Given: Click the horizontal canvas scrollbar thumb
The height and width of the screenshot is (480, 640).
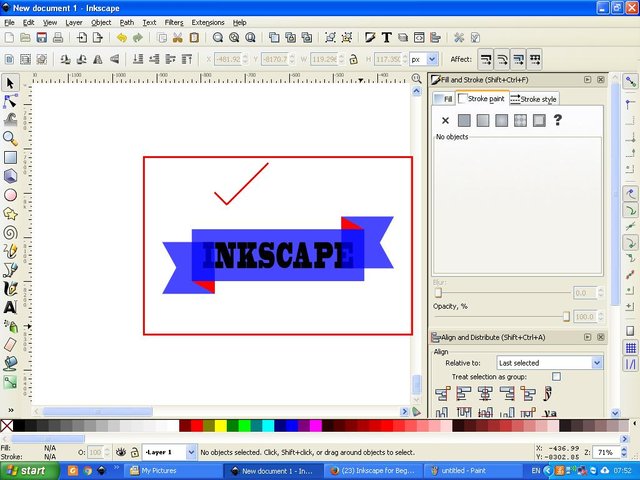Looking at the screenshot, I should coord(98,411).
